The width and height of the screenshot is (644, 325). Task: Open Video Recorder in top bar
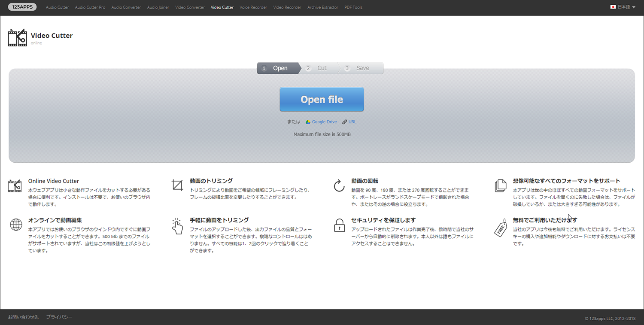(287, 7)
